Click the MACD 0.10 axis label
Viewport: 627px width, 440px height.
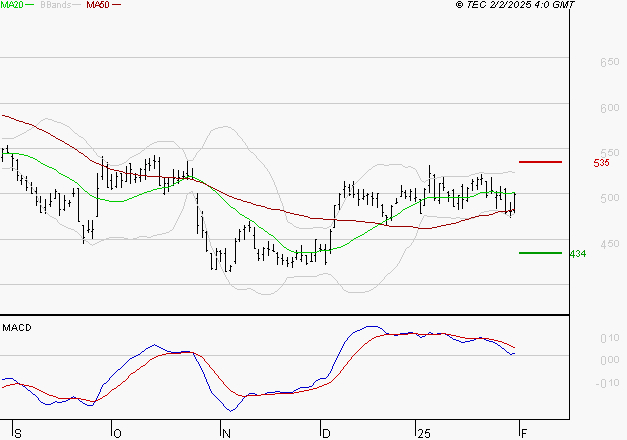[x=610, y=338]
